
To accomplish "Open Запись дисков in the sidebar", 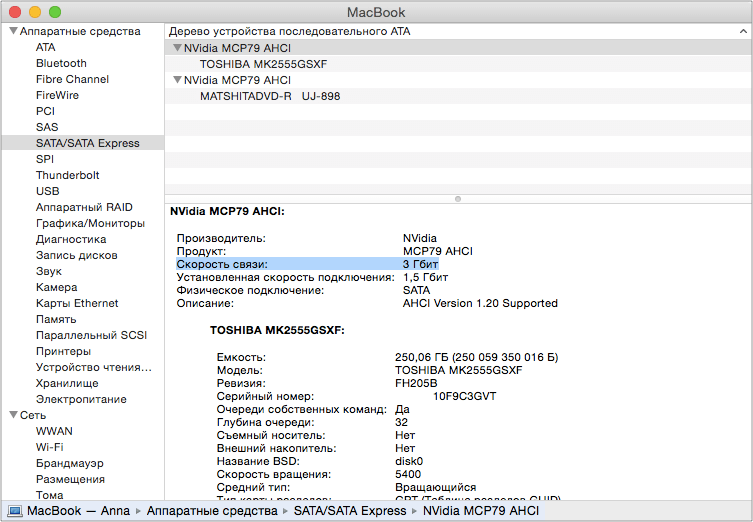I will point(76,255).
